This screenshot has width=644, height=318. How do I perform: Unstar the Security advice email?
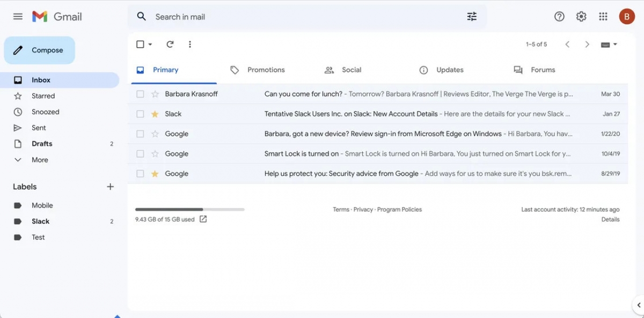tap(155, 173)
